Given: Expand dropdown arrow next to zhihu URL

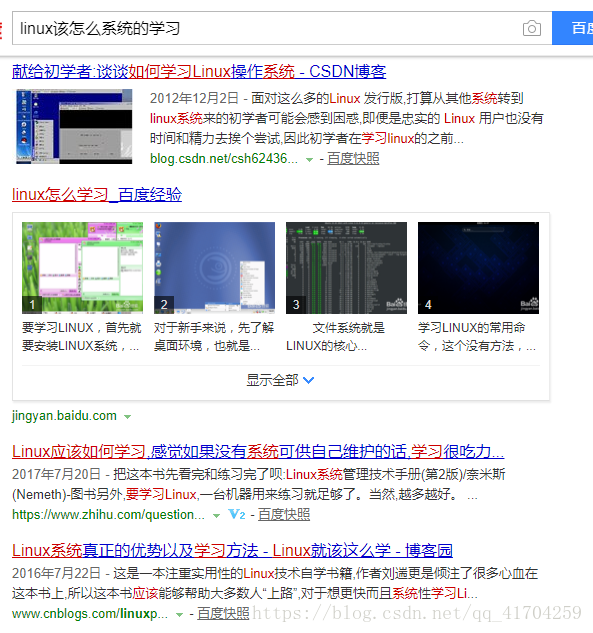Looking at the screenshot, I should [x=216, y=516].
